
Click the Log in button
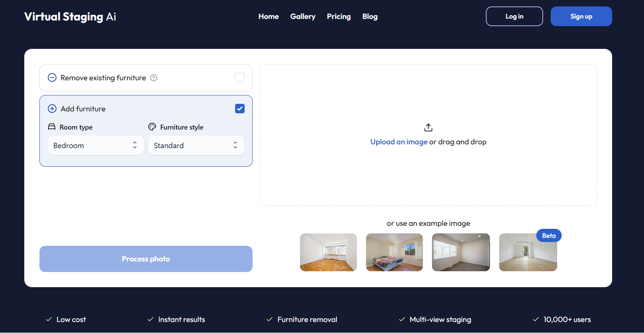514,16
